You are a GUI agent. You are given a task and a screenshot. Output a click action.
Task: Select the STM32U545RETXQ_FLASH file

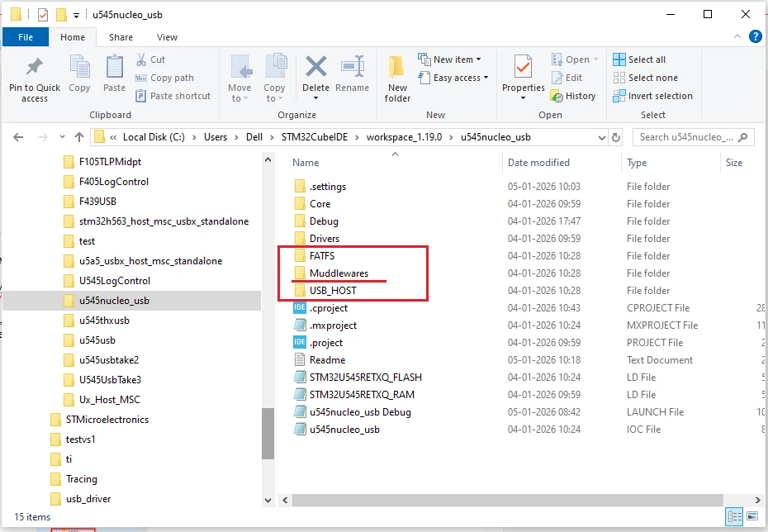(x=365, y=378)
